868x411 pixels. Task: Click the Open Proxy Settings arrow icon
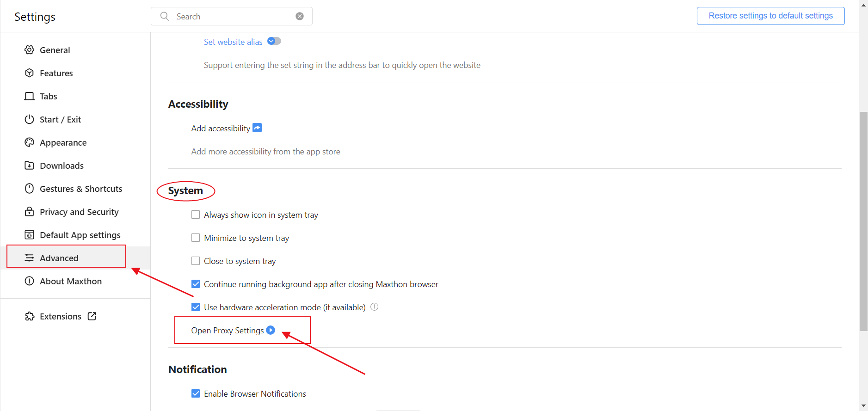click(x=271, y=330)
